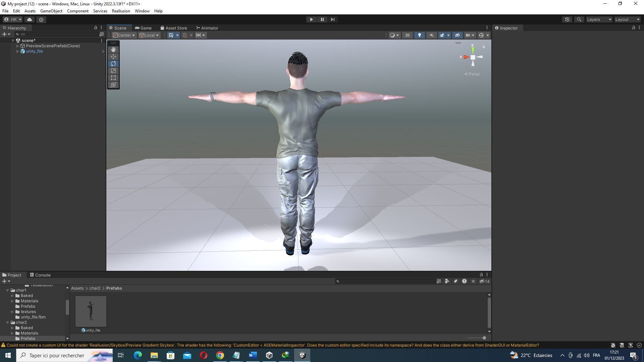The image size is (644, 362).
Task: Toggle scene lighting on or off
Action: pos(419,35)
